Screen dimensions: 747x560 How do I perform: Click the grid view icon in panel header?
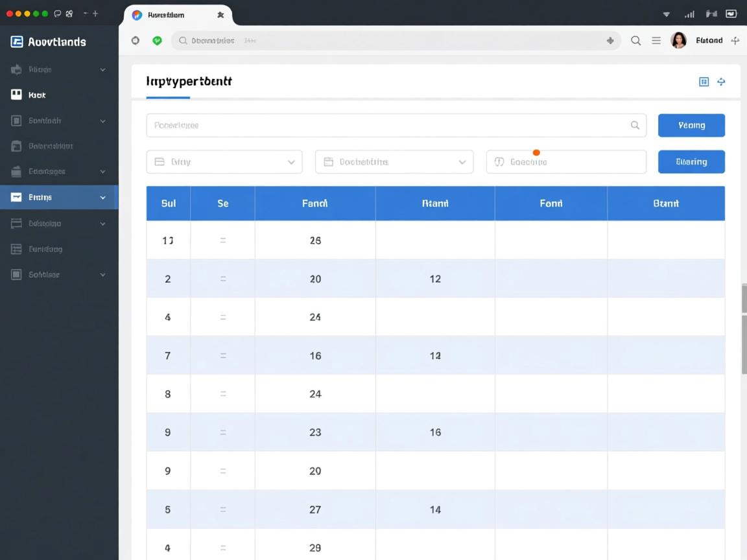pyautogui.click(x=704, y=82)
